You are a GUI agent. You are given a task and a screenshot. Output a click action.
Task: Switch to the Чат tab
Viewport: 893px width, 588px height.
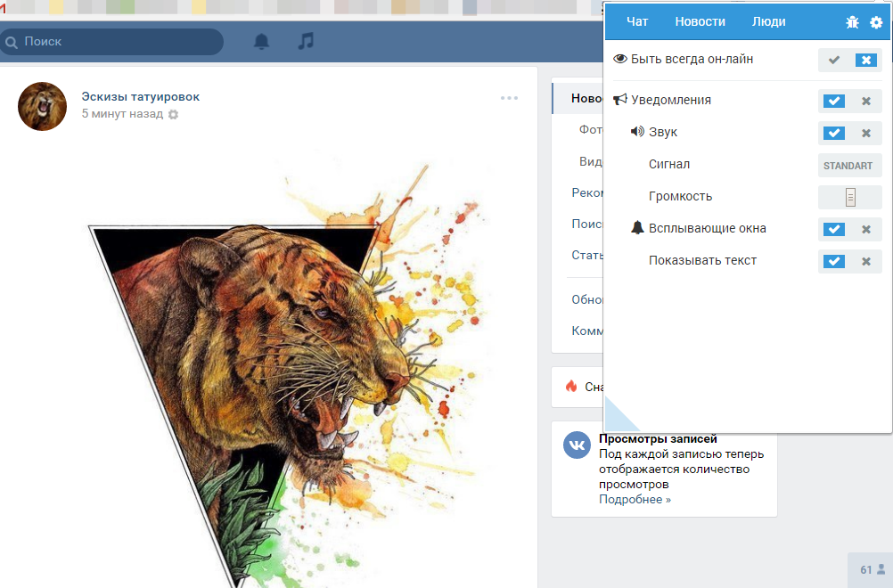coord(637,21)
